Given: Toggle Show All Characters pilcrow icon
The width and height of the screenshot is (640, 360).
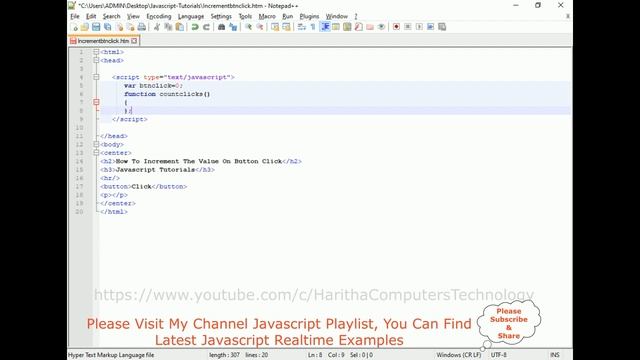Looking at the screenshot, I should [x=313, y=27].
